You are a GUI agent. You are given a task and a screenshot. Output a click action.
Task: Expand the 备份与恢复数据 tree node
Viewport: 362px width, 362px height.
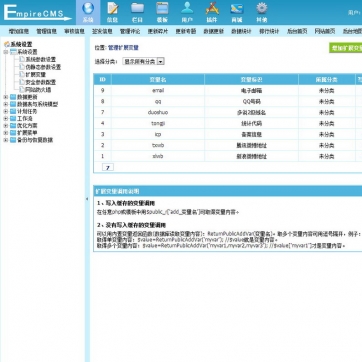coord(6,140)
